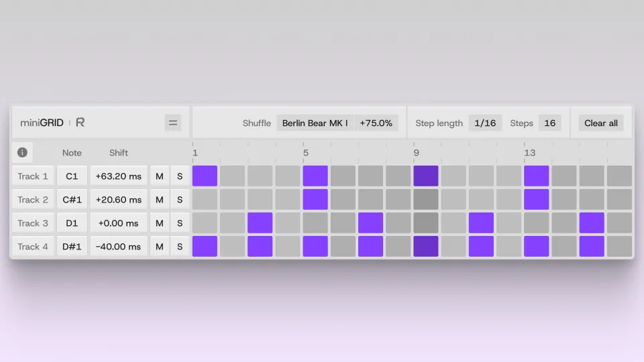Toggle Track 2 step 13 off
The image size is (644, 362).
(x=537, y=200)
